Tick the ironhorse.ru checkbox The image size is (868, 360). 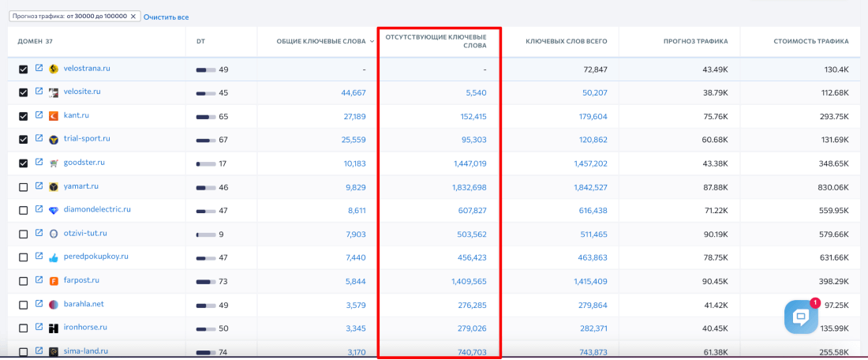point(23,328)
